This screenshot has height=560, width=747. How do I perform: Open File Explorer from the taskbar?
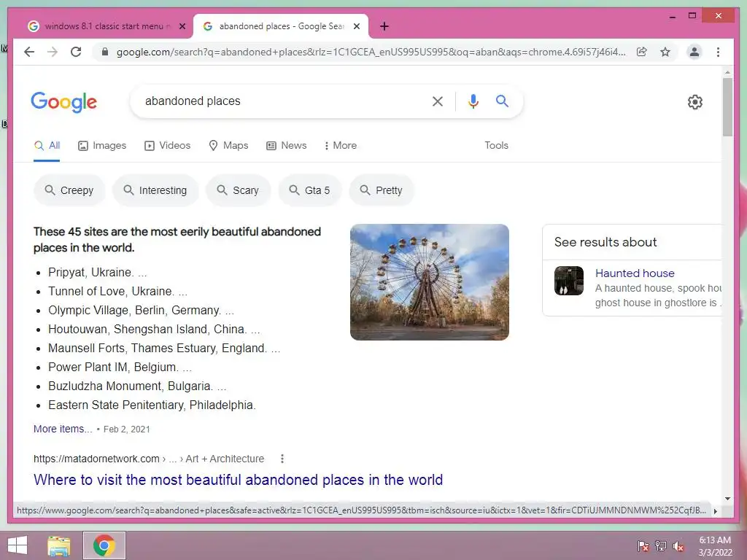click(x=58, y=545)
